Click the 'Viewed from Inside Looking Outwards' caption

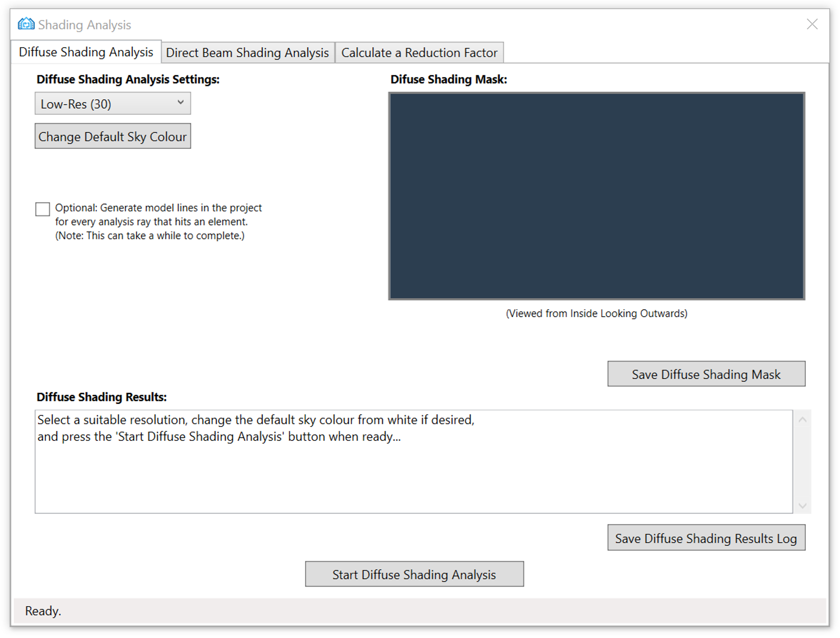pyautogui.click(x=596, y=314)
